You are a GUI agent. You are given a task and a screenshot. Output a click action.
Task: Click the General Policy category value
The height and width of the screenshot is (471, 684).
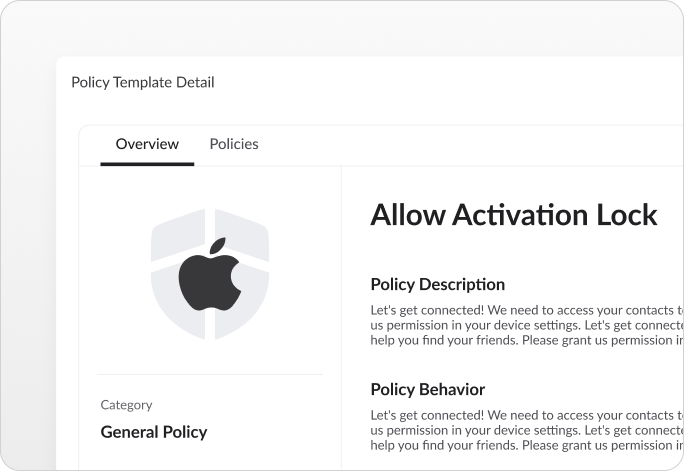click(x=154, y=432)
